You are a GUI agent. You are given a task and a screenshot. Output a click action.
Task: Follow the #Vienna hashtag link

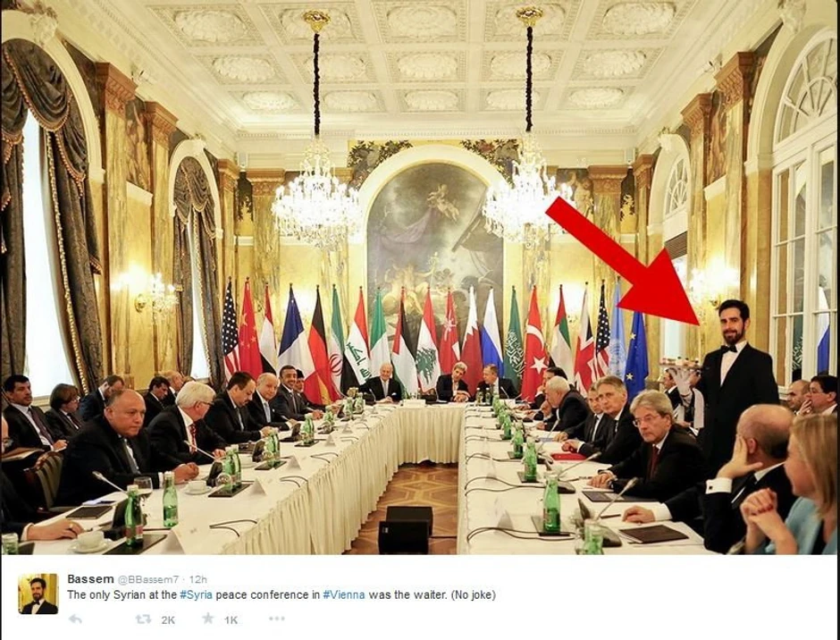pos(344,595)
